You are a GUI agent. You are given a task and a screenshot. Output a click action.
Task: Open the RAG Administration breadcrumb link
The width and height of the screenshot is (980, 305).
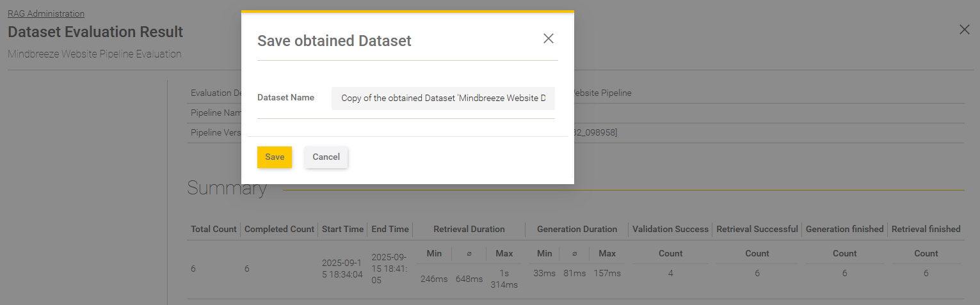click(x=46, y=13)
